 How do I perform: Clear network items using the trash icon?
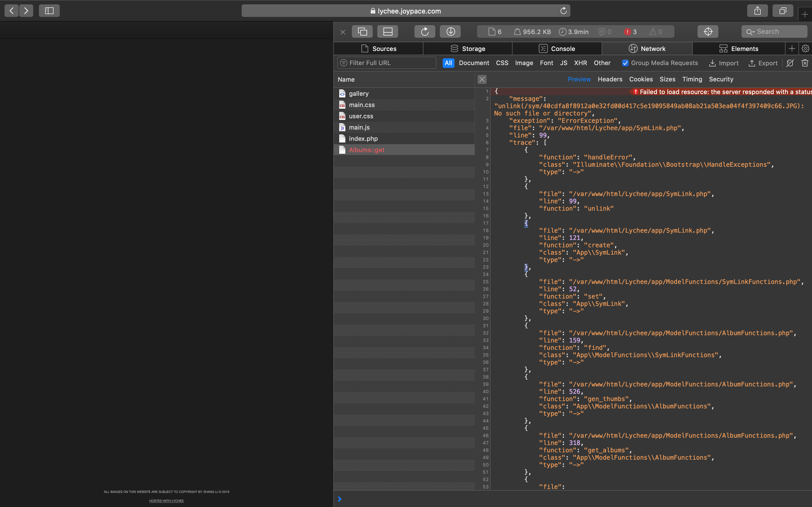coord(804,63)
